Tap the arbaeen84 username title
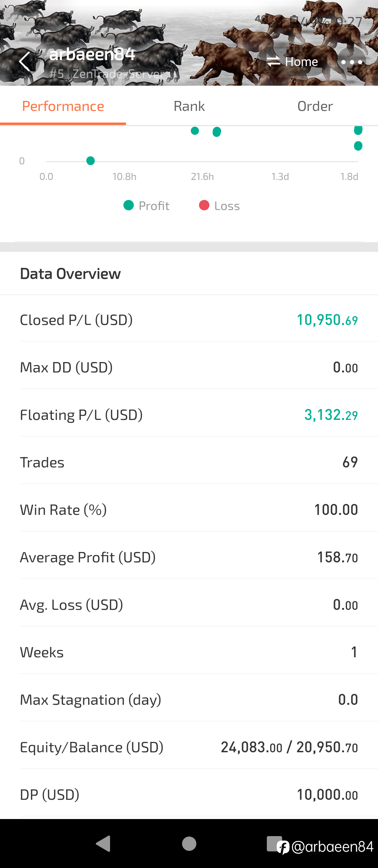Viewport: 378px width, 868px height. [x=92, y=55]
